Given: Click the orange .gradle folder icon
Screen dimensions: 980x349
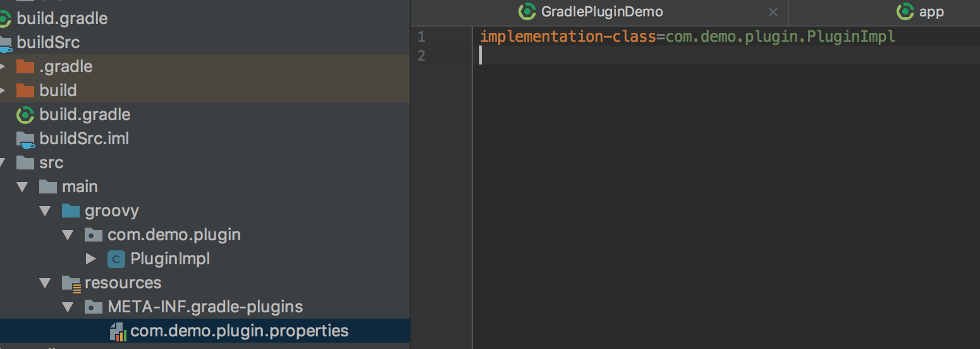Looking at the screenshot, I should click(x=25, y=66).
